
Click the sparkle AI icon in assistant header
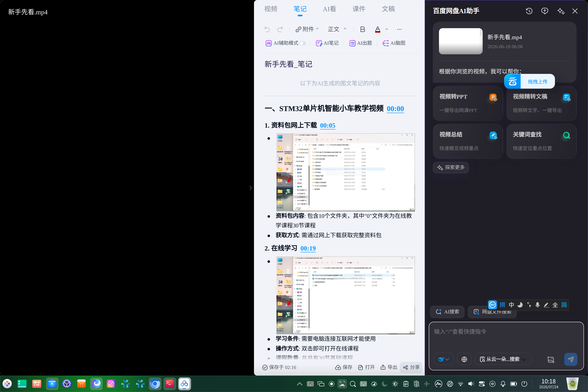[x=561, y=11]
